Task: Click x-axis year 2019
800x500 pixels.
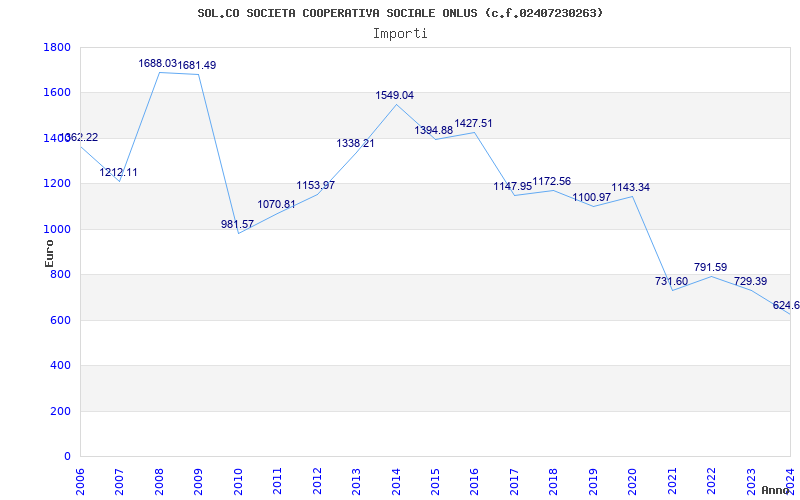Action: pos(593,481)
